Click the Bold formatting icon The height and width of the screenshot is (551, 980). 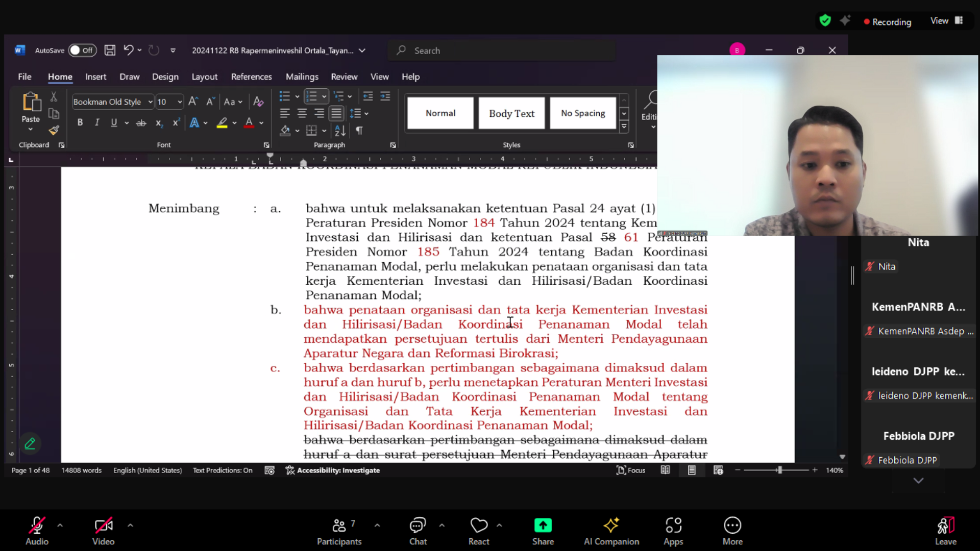pyautogui.click(x=80, y=122)
